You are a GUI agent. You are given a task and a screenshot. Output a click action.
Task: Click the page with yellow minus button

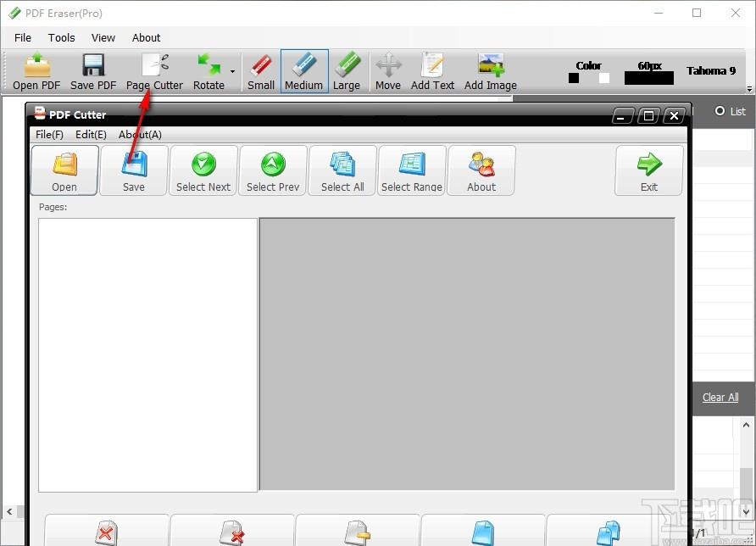[358, 531]
